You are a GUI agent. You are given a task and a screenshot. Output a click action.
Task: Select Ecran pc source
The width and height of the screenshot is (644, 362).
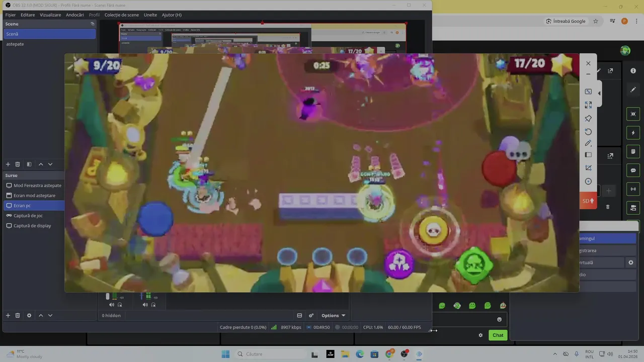(34, 205)
